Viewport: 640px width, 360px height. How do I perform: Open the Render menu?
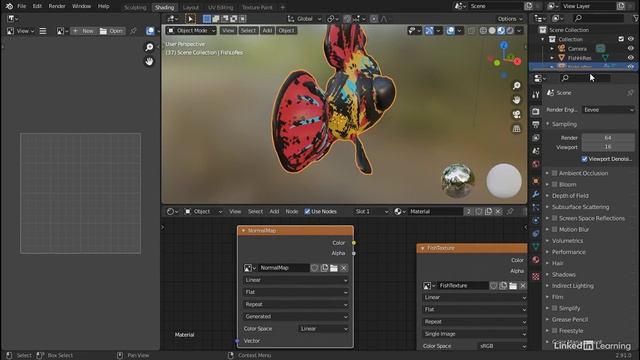57,6
